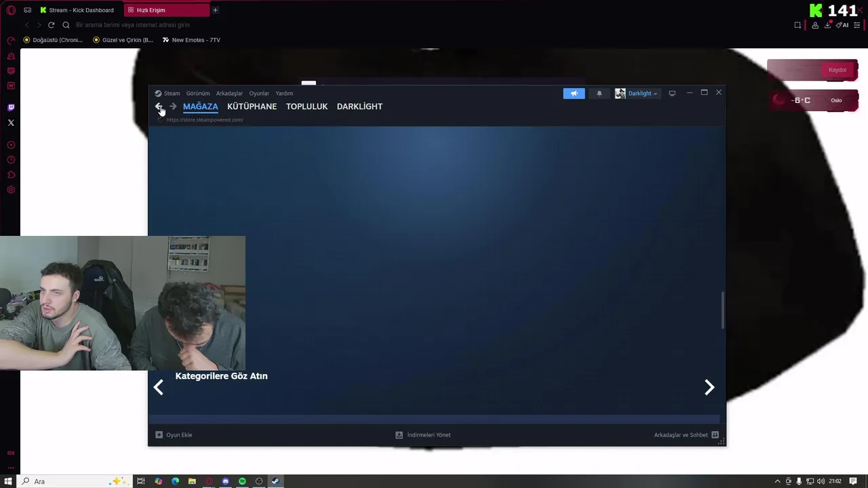Click the Steam taskbar icon

click(275, 481)
